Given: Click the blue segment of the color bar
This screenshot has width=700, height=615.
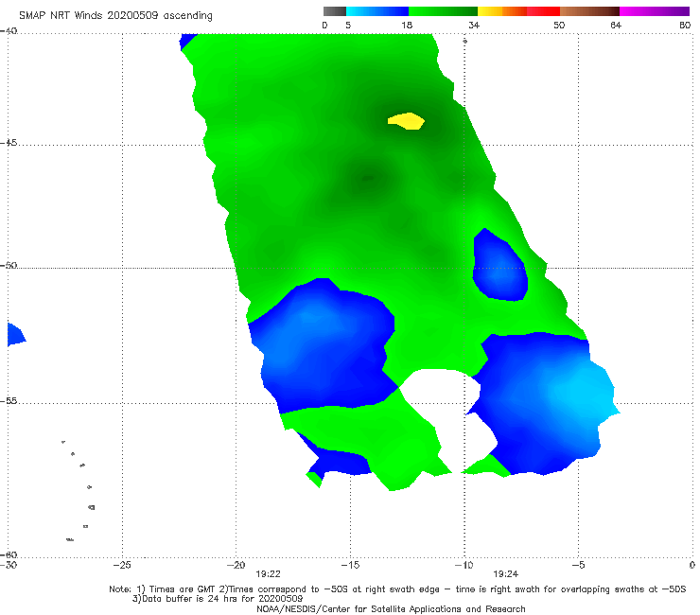Looking at the screenshot, I should coord(377,11).
